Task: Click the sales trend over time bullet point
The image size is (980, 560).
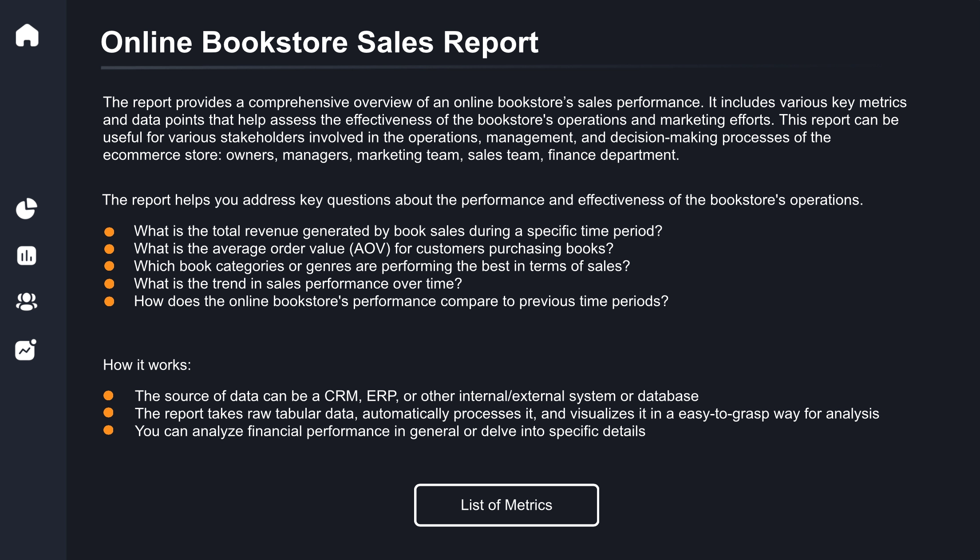Action: [298, 284]
